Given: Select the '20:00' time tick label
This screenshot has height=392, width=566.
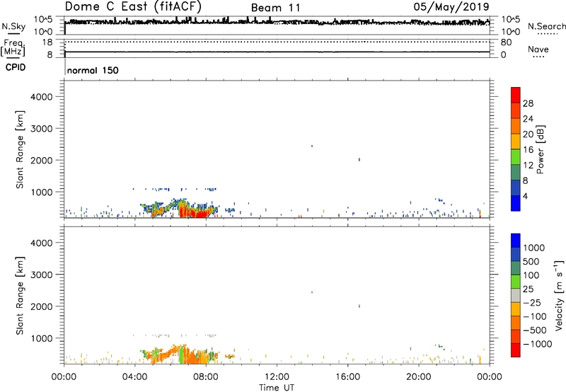Looking at the screenshot, I should (419, 377).
